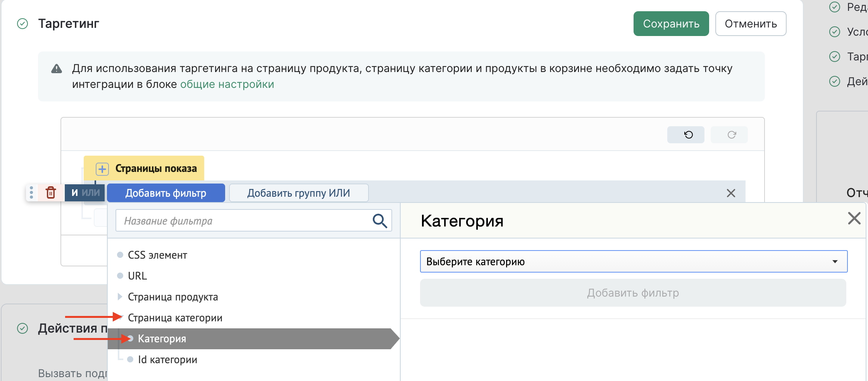The height and width of the screenshot is (381, 868).
Task: Switch condition to И
Action: (75, 192)
